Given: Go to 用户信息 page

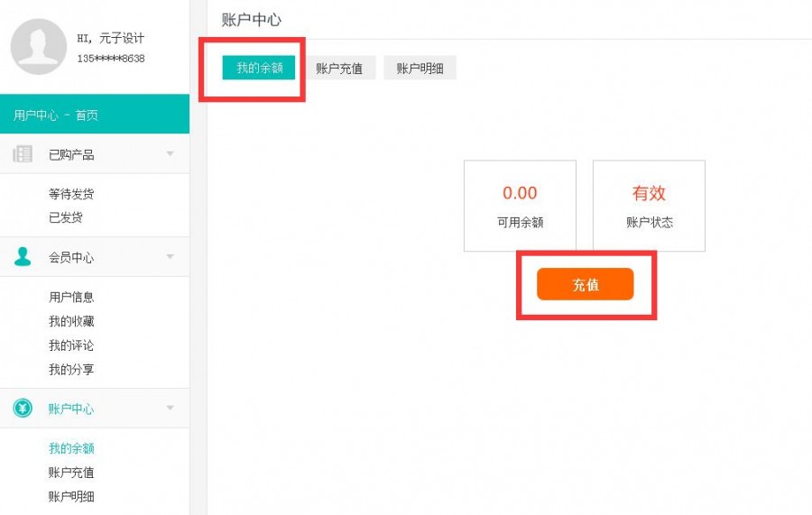Looking at the screenshot, I should (71, 297).
